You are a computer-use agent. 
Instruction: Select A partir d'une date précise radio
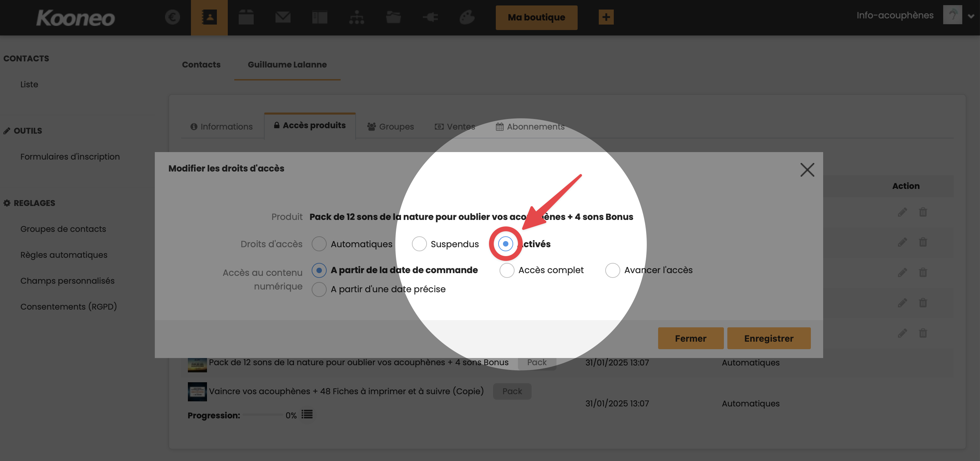tap(319, 289)
